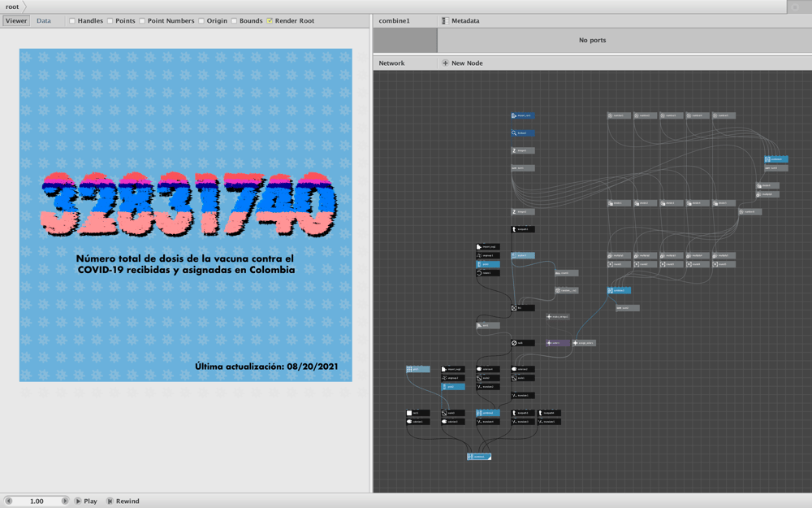Select the textpath3 node
The image size is (812, 508).
click(x=522, y=413)
